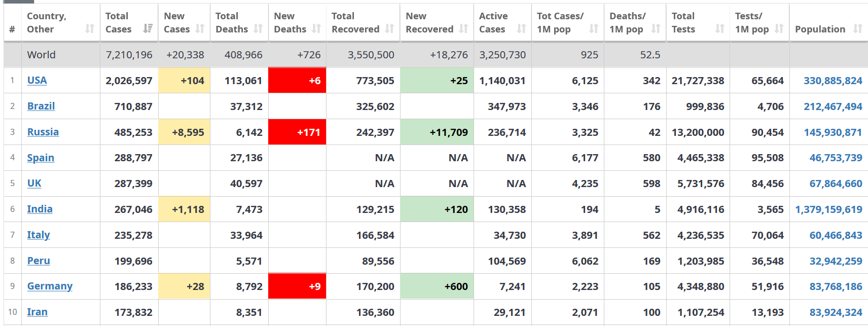Select Spain tests per million 95,508
This screenshot has height=326, width=868.
pyautogui.click(x=768, y=158)
